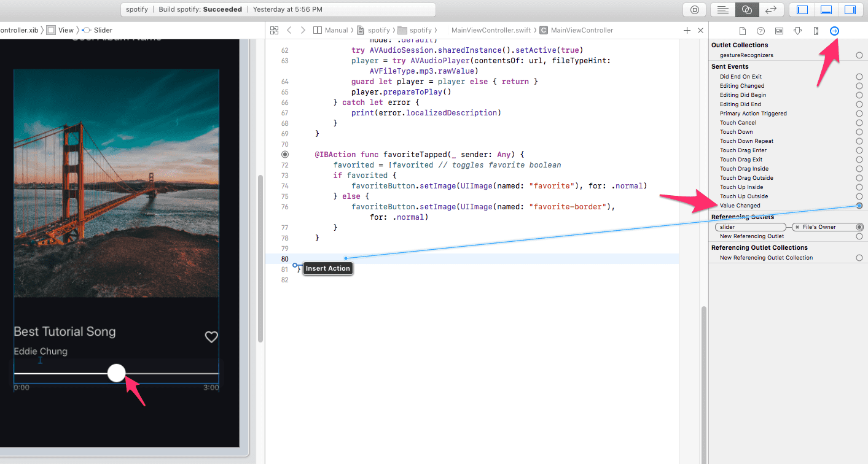Viewport: 868px width, 464px height.
Task: Click the 'Touch Down Repeat' event label
Action: (x=746, y=141)
